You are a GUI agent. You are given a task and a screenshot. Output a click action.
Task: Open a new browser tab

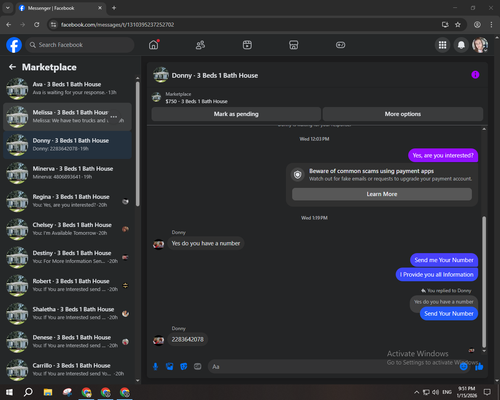114,8
